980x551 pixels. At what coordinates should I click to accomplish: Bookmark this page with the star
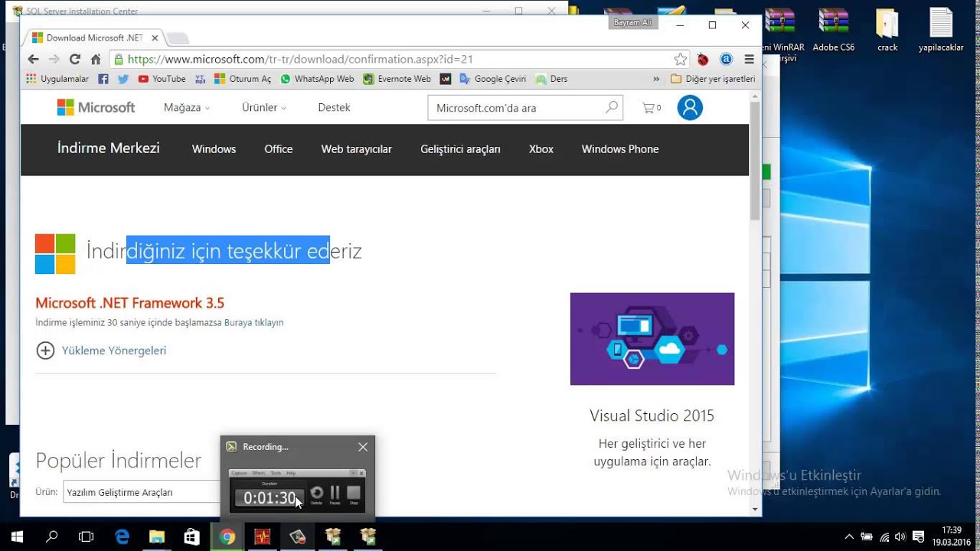coord(680,59)
